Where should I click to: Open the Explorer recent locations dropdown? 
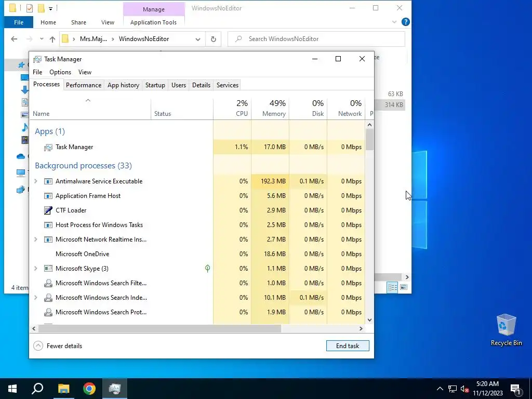pos(42,39)
